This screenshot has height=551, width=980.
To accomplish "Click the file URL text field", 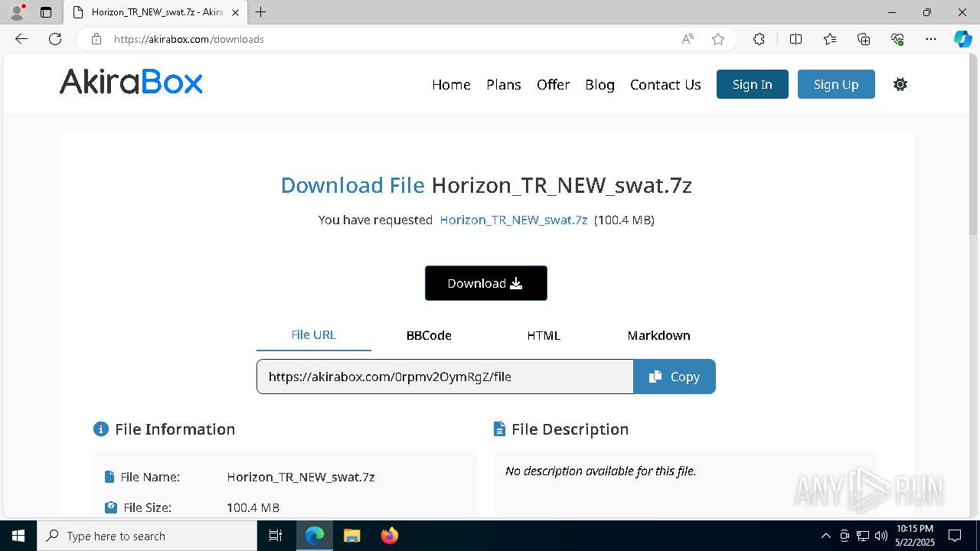I will point(445,377).
